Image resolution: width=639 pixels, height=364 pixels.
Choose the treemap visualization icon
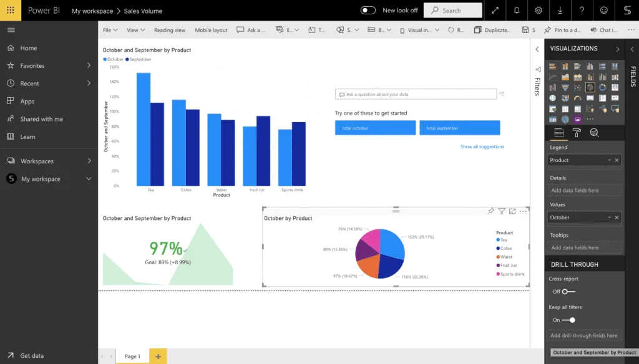615,87
